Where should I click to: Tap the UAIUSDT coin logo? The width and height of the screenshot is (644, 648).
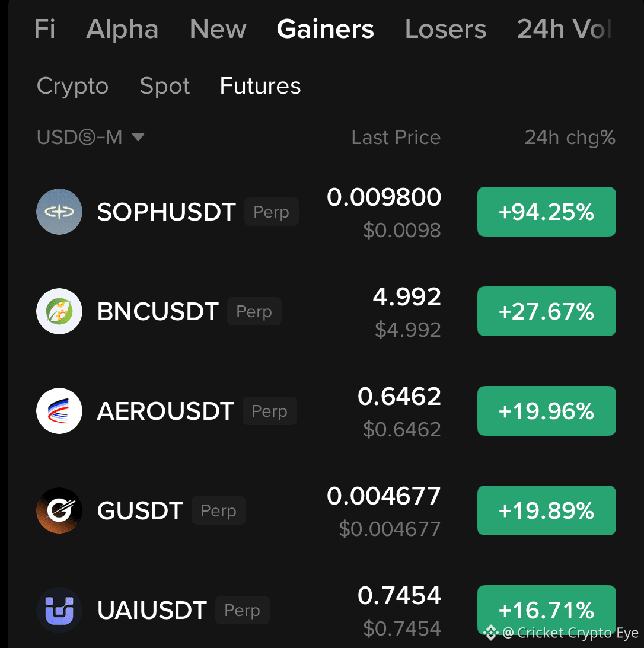(59, 610)
